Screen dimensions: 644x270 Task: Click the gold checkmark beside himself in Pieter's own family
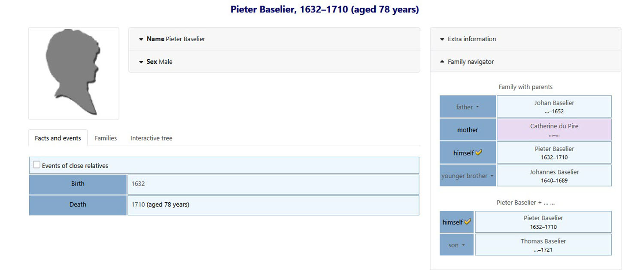468,222
